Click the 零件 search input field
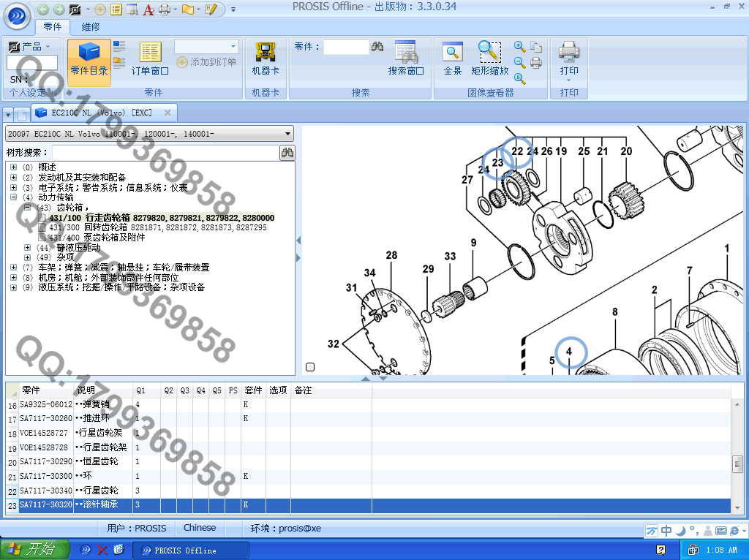This screenshot has height=560, width=749. [345, 47]
